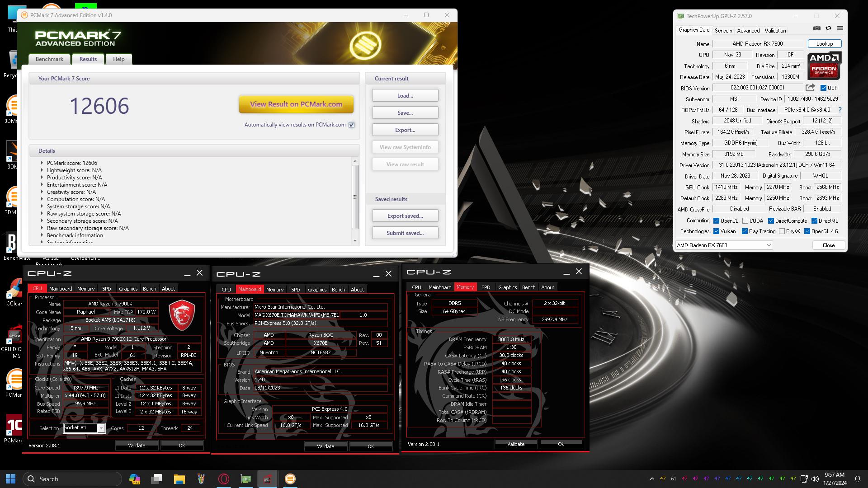
Task: Switch to GPU-Z from taskbar
Action: click(245, 479)
